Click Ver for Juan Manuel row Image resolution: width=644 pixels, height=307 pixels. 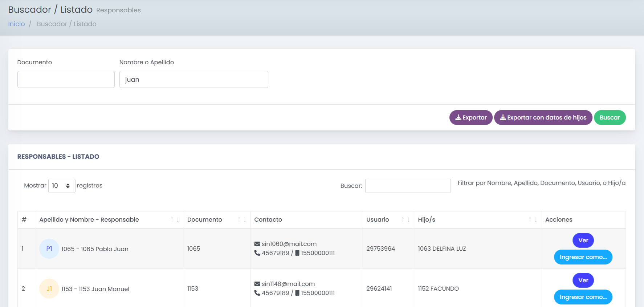pos(583,280)
